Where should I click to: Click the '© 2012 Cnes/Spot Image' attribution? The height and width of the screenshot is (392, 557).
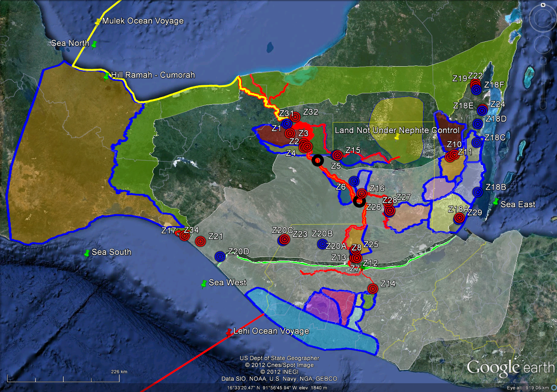point(280,365)
